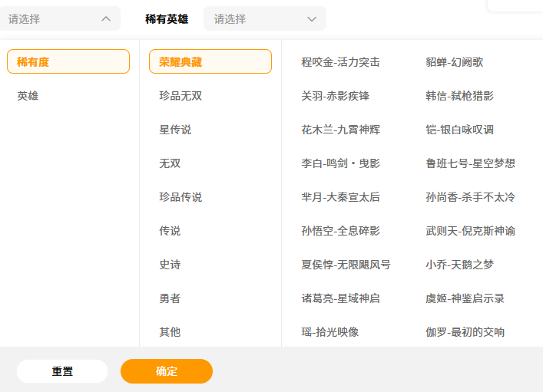Click the 重置 reset button
Image resolution: width=543 pixels, height=392 pixels.
coord(62,371)
